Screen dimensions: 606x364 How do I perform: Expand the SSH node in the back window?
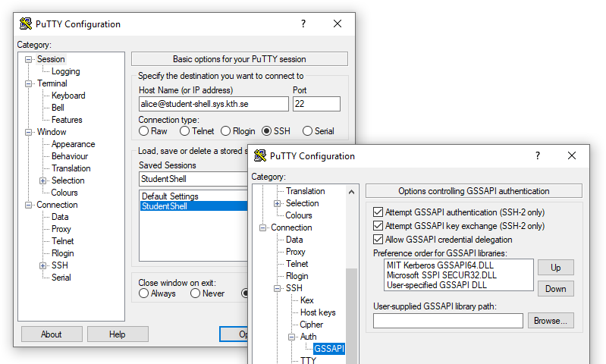coord(43,265)
